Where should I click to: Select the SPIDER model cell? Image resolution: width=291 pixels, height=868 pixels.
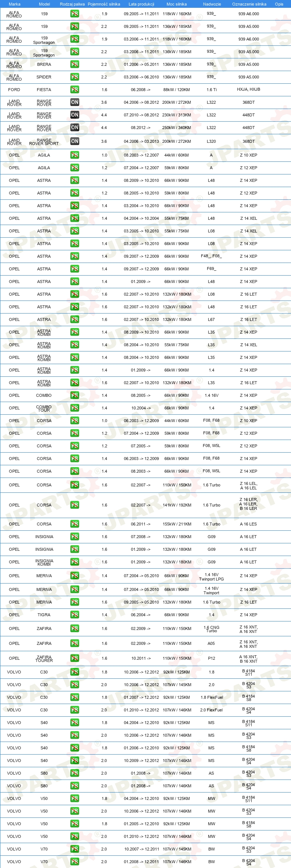(44, 77)
